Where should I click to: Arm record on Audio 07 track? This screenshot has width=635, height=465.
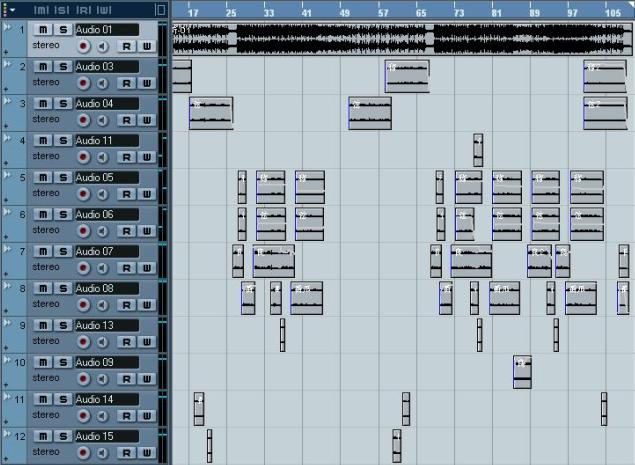[84, 268]
